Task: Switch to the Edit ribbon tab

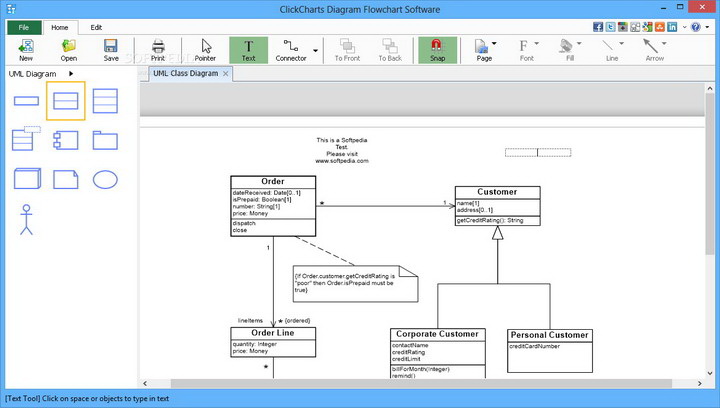Action: coord(96,28)
